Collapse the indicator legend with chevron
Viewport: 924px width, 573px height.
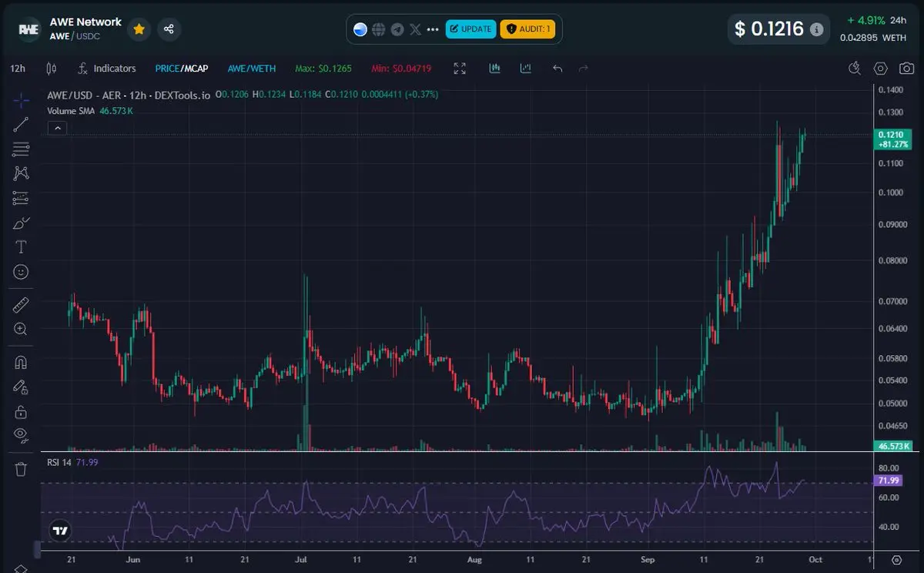tap(56, 128)
